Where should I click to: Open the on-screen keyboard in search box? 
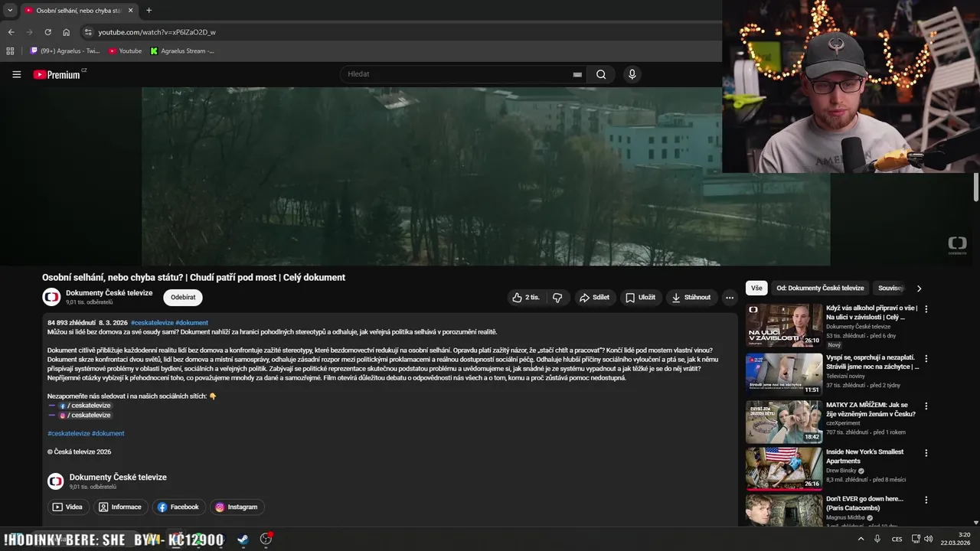click(x=577, y=74)
